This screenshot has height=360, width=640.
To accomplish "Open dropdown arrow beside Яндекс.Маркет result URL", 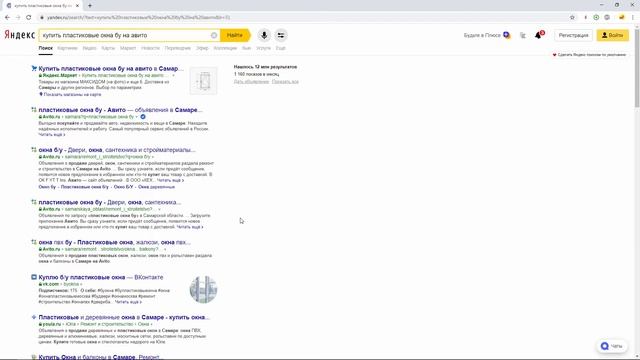I will (173, 76).
